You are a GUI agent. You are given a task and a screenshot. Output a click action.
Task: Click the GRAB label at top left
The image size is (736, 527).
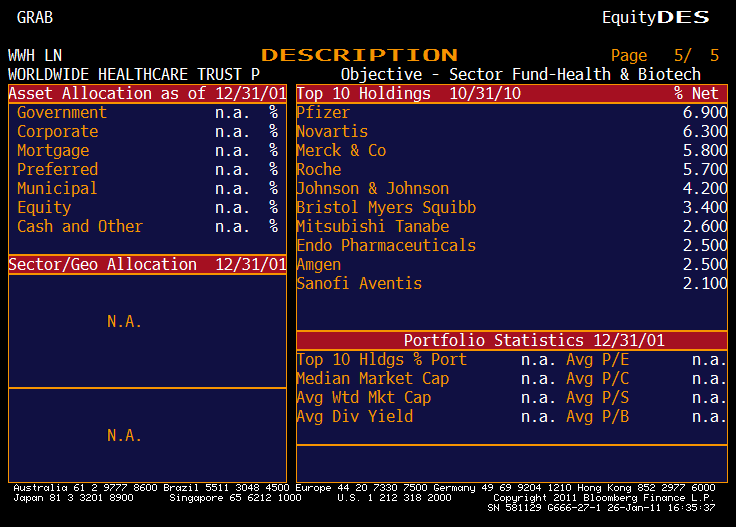[x=35, y=17]
